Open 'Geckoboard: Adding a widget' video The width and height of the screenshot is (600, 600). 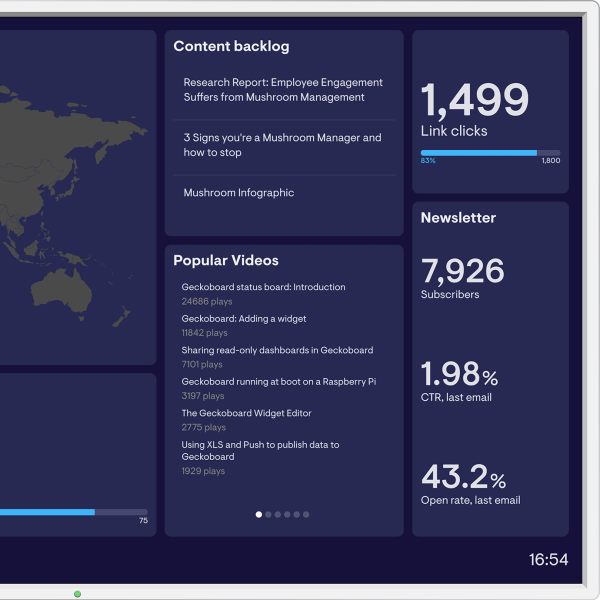(x=244, y=319)
